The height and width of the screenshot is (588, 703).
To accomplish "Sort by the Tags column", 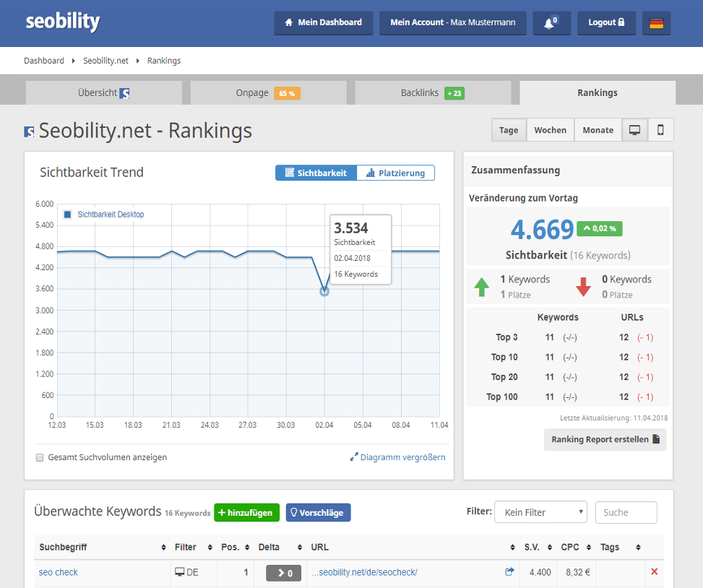I will click(x=621, y=548).
